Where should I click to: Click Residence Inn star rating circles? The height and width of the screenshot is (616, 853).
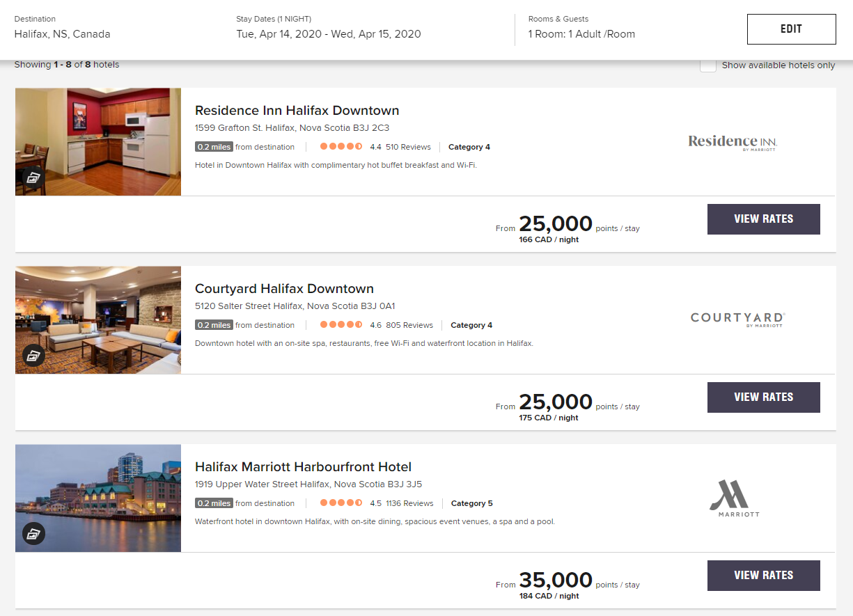(341, 147)
